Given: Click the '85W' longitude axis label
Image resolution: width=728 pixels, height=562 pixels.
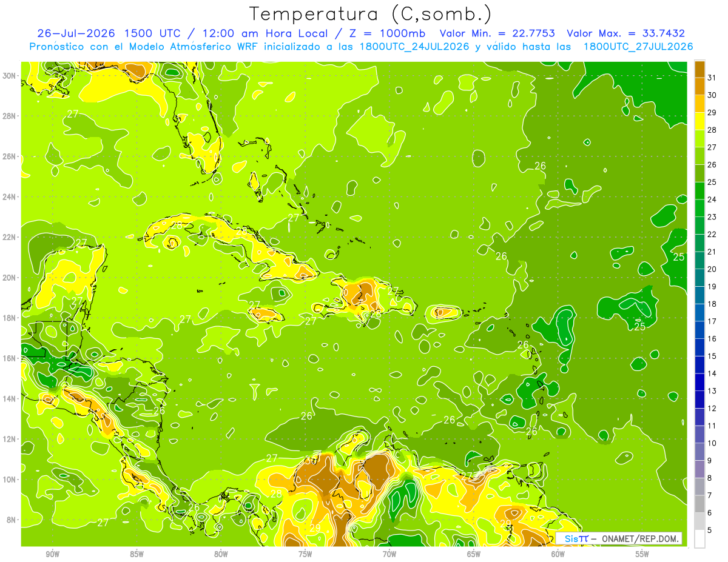Looking at the screenshot, I should click(136, 554).
